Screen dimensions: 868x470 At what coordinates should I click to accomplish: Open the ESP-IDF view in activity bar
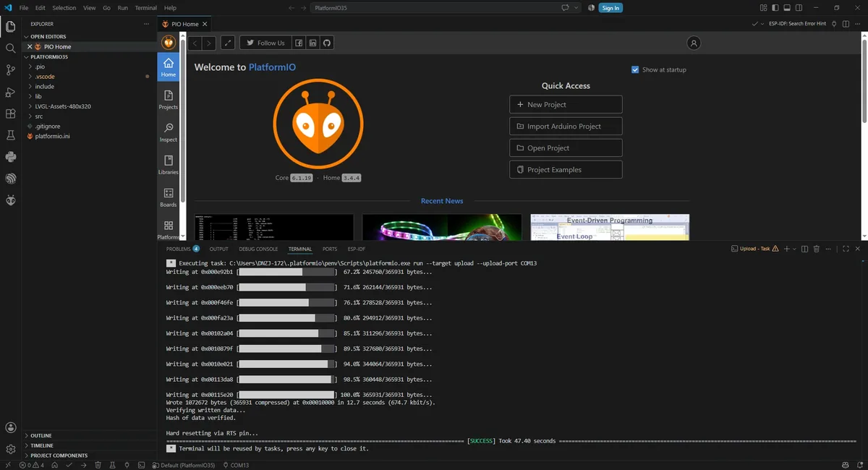click(10, 179)
